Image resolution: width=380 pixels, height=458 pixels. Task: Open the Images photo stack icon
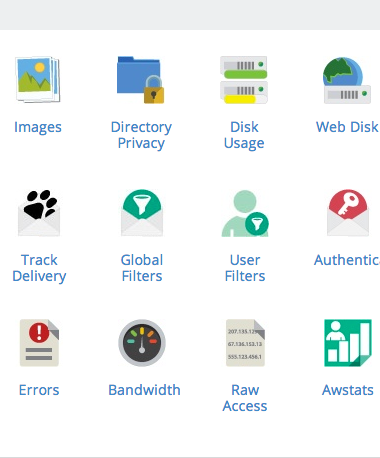tap(38, 79)
